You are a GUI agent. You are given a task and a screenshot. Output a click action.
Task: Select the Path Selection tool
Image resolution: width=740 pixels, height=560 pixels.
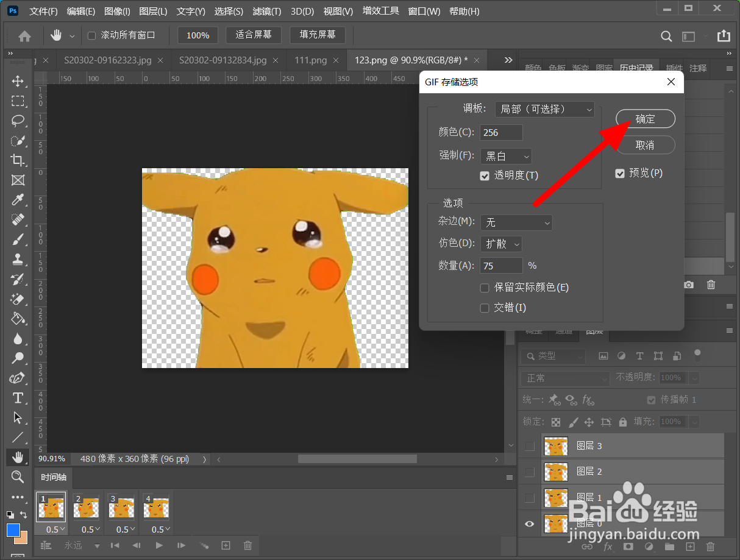[18, 417]
